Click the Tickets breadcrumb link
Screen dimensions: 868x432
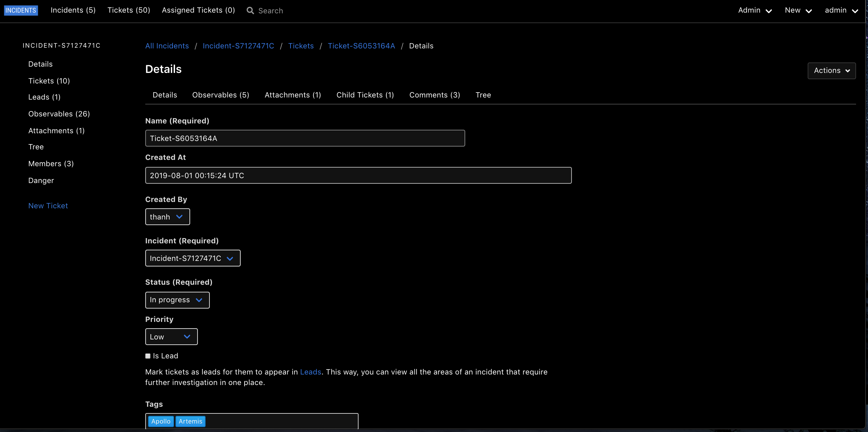coord(301,46)
